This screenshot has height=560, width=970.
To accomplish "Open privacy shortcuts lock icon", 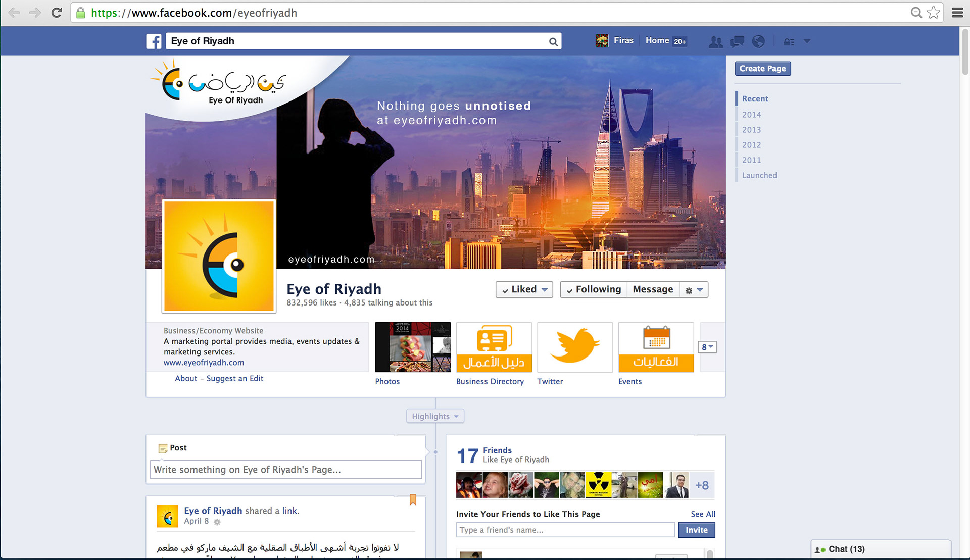I will [789, 42].
